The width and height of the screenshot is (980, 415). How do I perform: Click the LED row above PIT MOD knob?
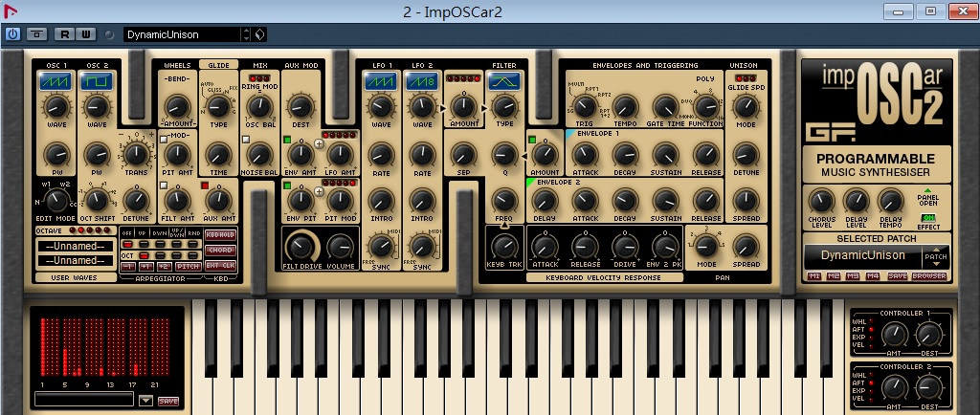(341, 183)
